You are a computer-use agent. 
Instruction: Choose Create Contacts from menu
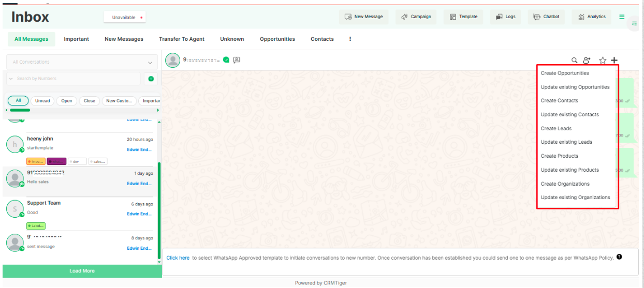(560, 100)
